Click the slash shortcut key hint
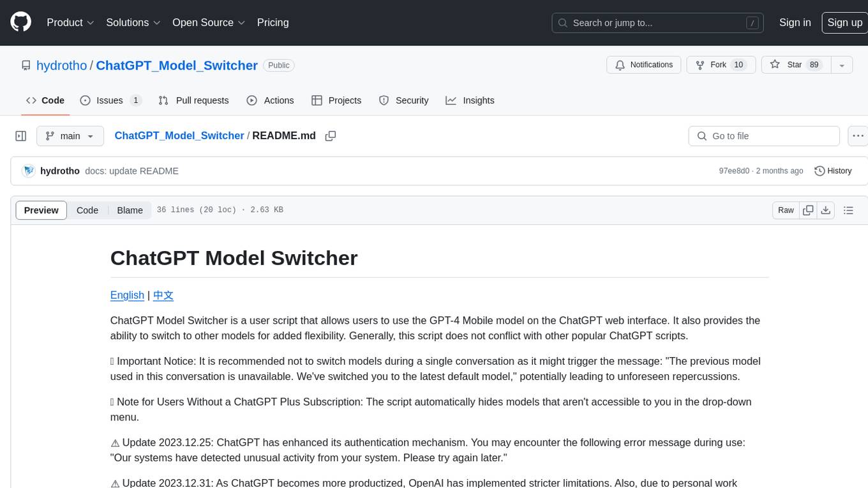868x488 pixels. 753,23
